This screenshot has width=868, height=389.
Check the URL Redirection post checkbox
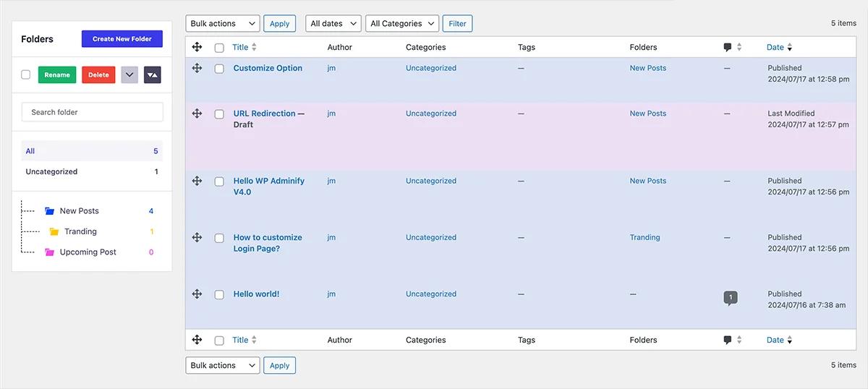pos(219,114)
